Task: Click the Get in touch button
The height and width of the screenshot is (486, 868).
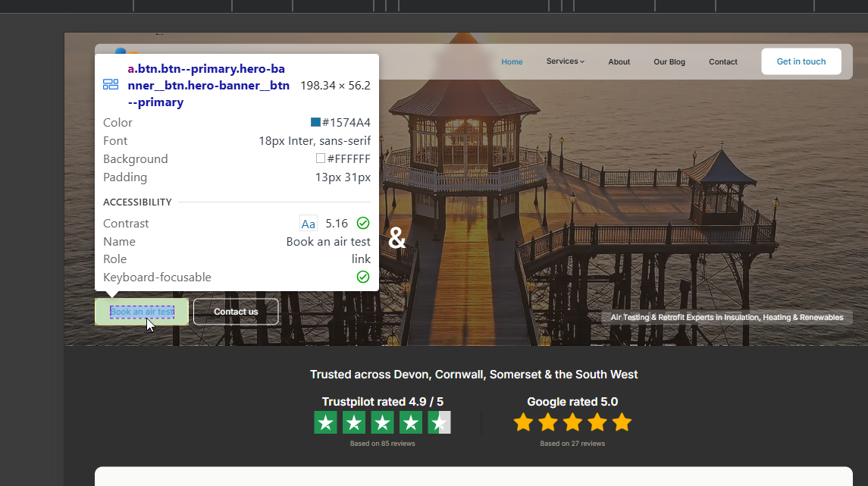Action: pos(801,61)
